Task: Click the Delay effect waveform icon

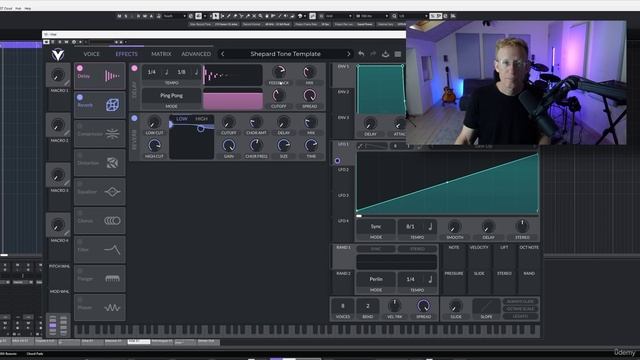Action: click(112, 76)
